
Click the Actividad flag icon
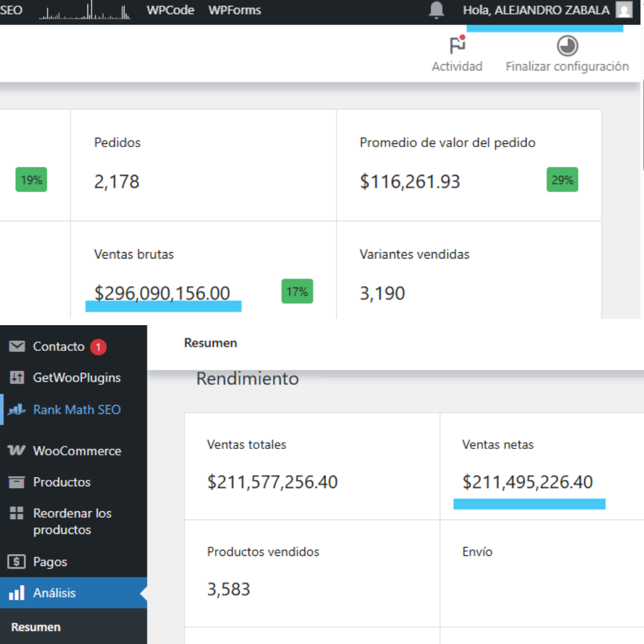(x=457, y=46)
